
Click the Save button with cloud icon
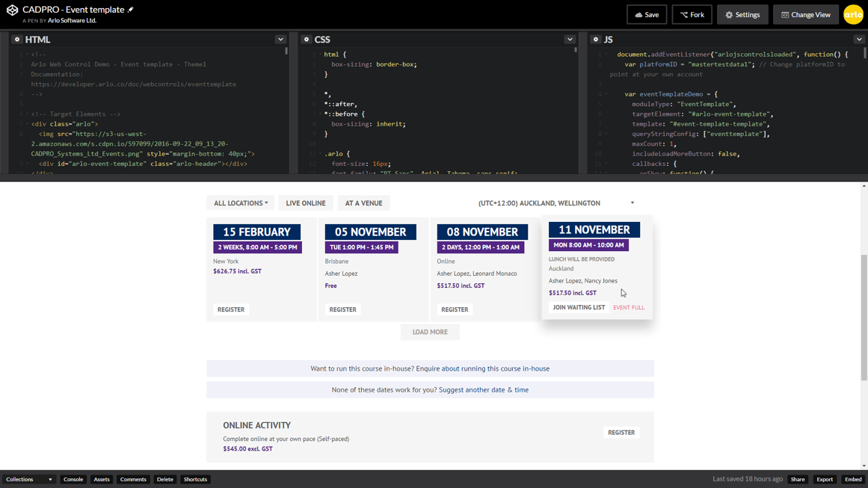pyautogui.click(x=647, y=14)
